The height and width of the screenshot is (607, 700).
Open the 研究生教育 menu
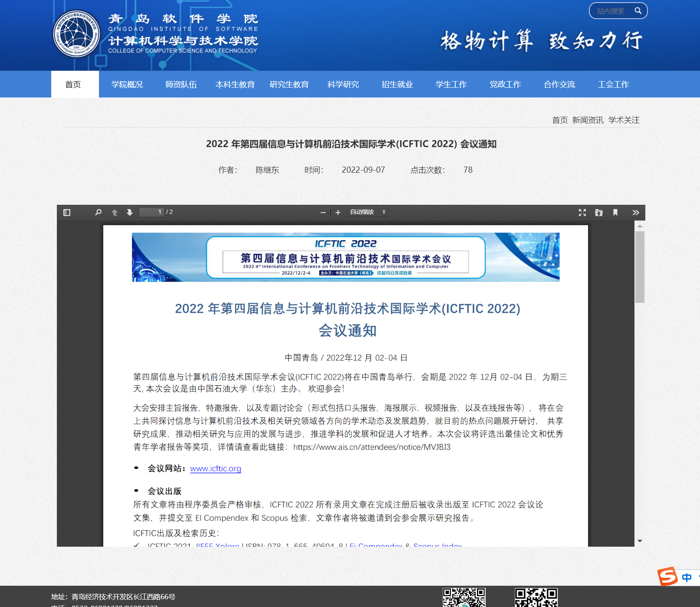point(289,84)
